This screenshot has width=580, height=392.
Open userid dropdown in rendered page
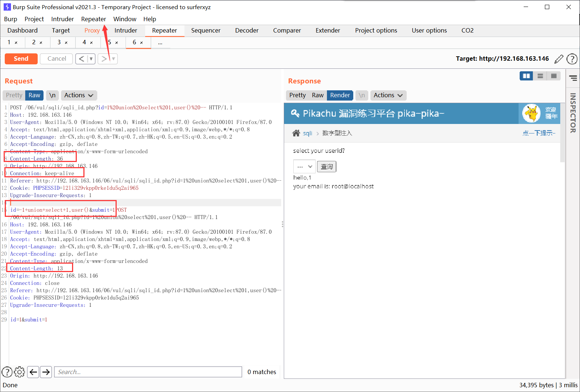304,166
